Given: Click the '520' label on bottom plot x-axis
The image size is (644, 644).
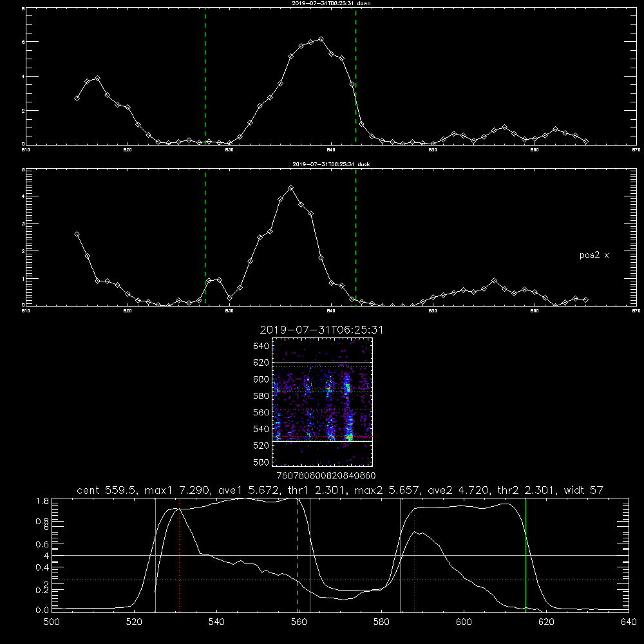Looking at the screenshot, I should 134,622.
